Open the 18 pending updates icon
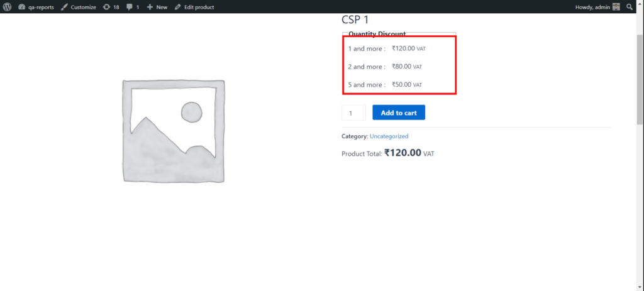 (x=106, y=7)
